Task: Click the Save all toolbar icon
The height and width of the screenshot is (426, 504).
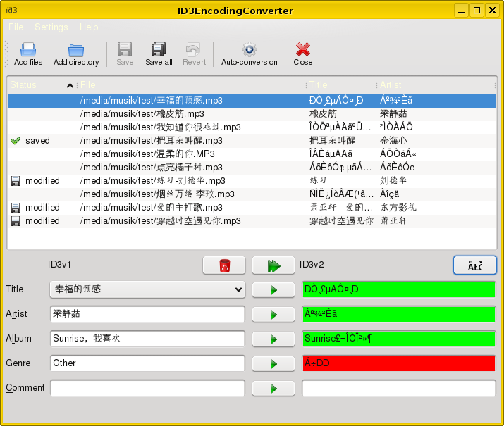Action: point(159,49)
